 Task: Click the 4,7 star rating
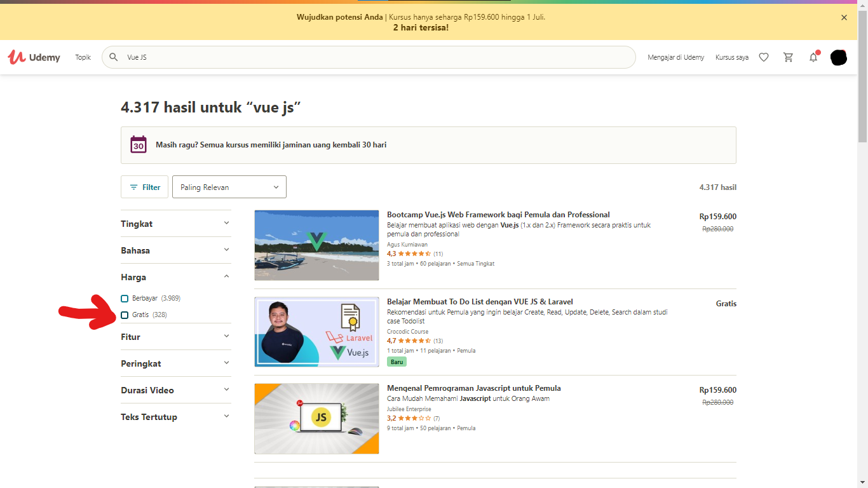click(x=415, y=341)
